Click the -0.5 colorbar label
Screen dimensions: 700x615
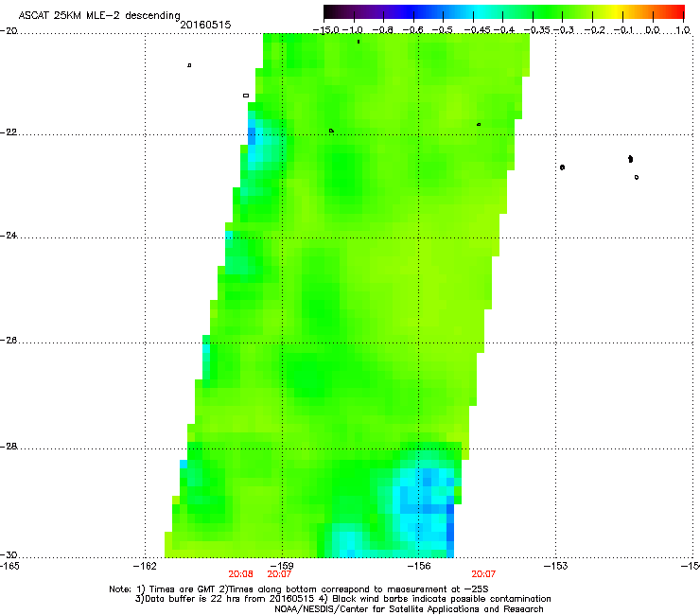click(x=443, y=30)
